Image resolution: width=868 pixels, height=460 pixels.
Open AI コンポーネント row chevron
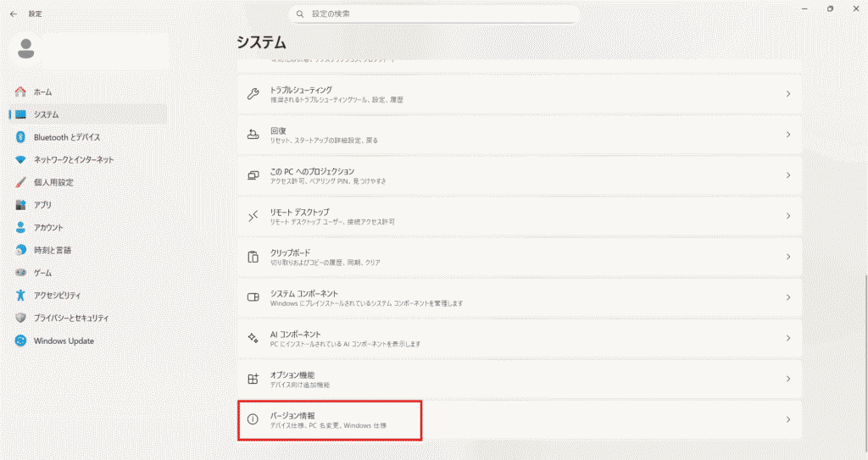click(x=788, y=338)
